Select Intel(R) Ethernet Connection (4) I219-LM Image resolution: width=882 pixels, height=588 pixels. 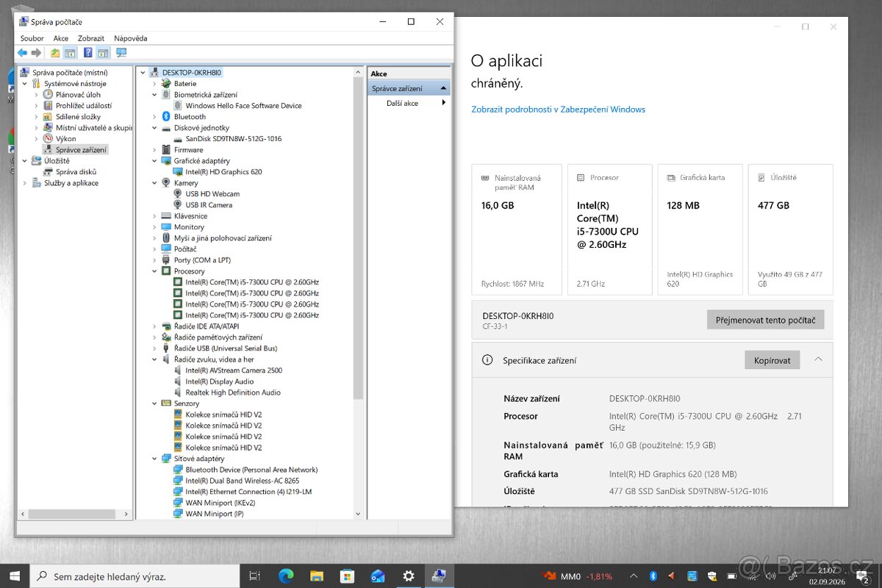(x=248, y=492)
